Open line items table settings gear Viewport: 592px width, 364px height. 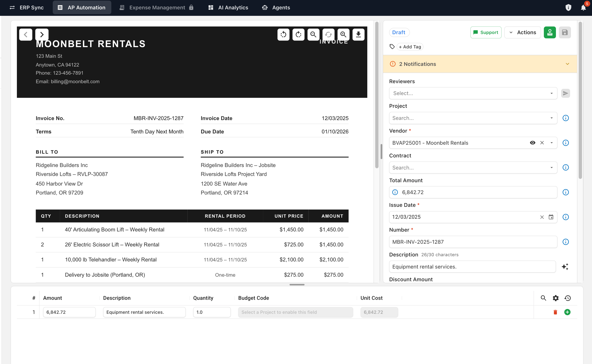point(556,298)
